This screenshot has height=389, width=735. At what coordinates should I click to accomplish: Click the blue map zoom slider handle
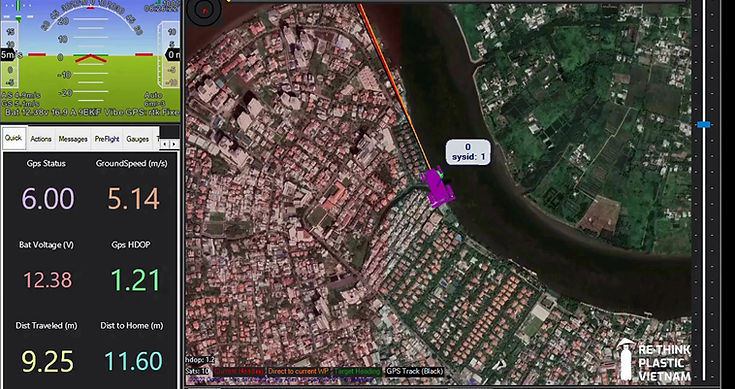click(x=704, y=124)
